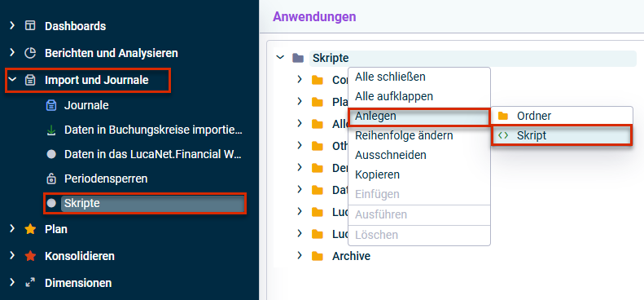Expand the Dashboards navigation group
644x300 pixels.
(12, 26)
